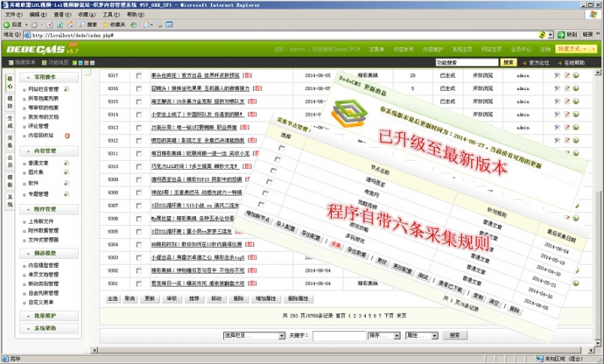Click the attribute tool icon in row 9314
604x364 pixels.
click(x=557, y=115)
